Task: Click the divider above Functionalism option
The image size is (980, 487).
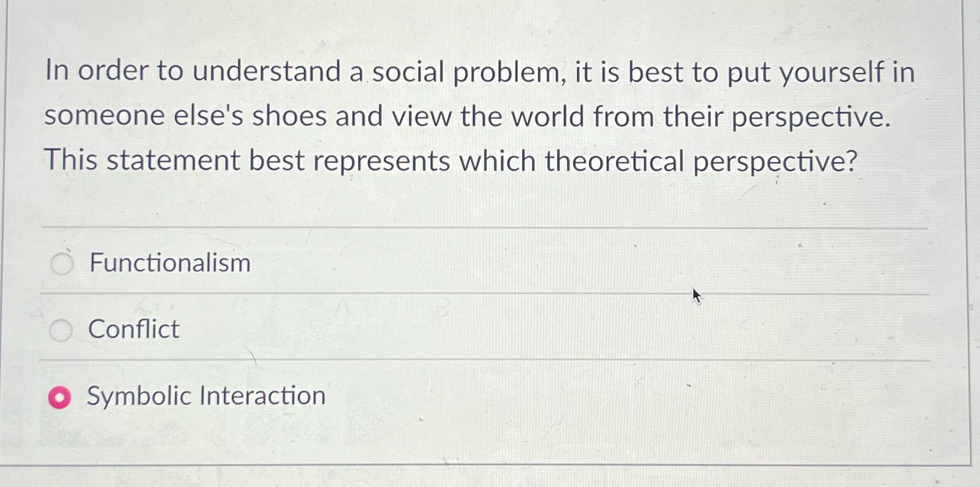Action: point(490,228)
